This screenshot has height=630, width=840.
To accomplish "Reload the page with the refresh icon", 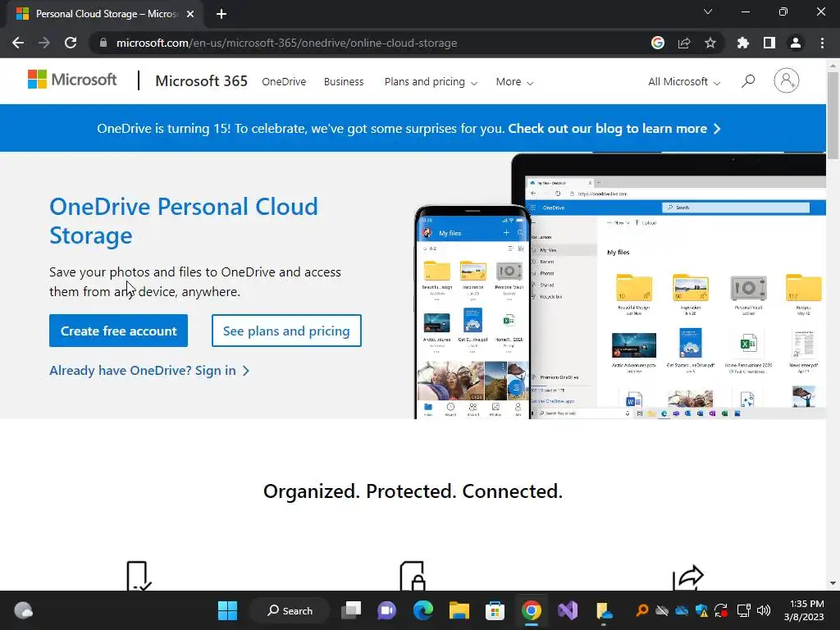I will click(71, 43).
